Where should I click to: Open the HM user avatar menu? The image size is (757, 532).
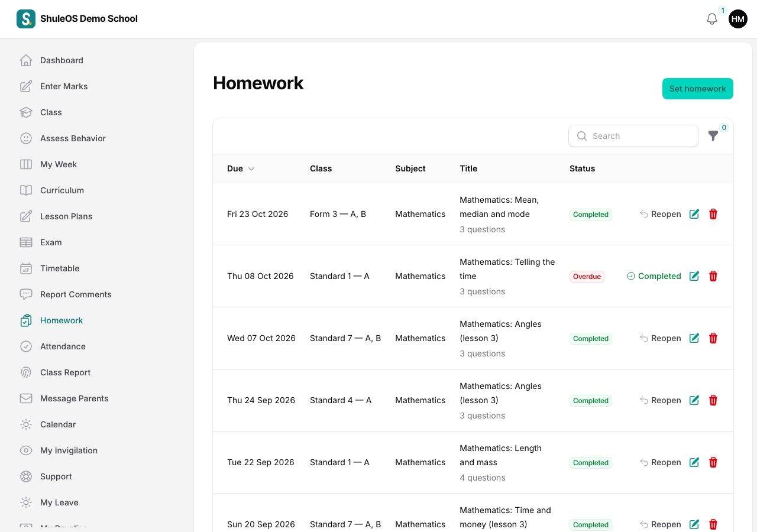pos(738,19)
